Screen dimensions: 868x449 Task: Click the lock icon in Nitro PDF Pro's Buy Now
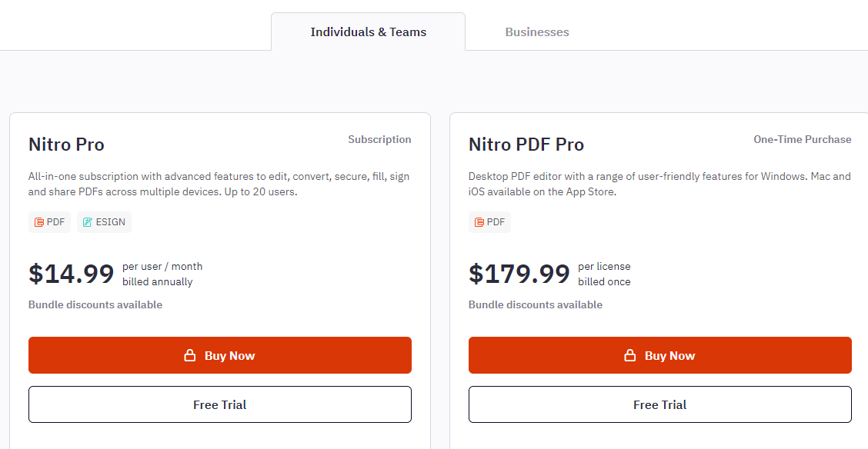click(x=629, y=354)
